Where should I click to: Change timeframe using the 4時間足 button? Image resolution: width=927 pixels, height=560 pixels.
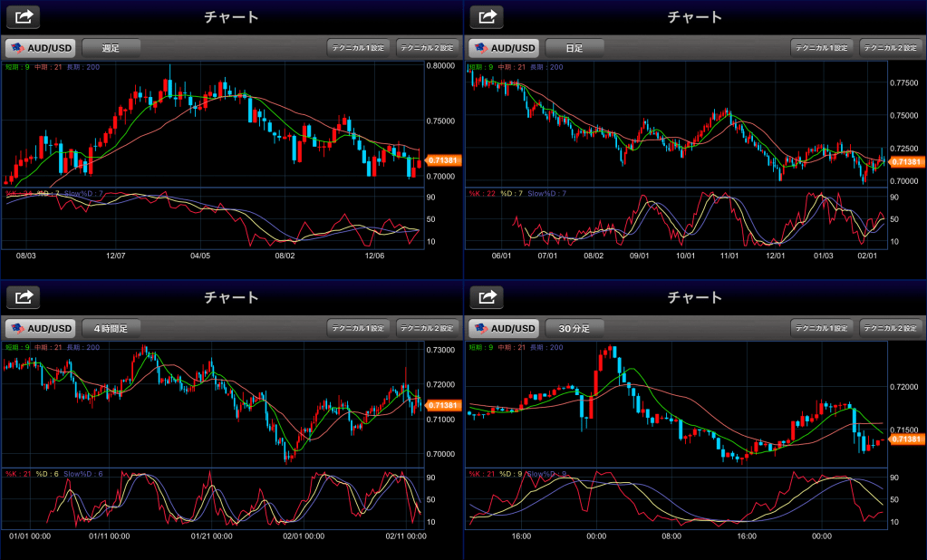point(111,328)
